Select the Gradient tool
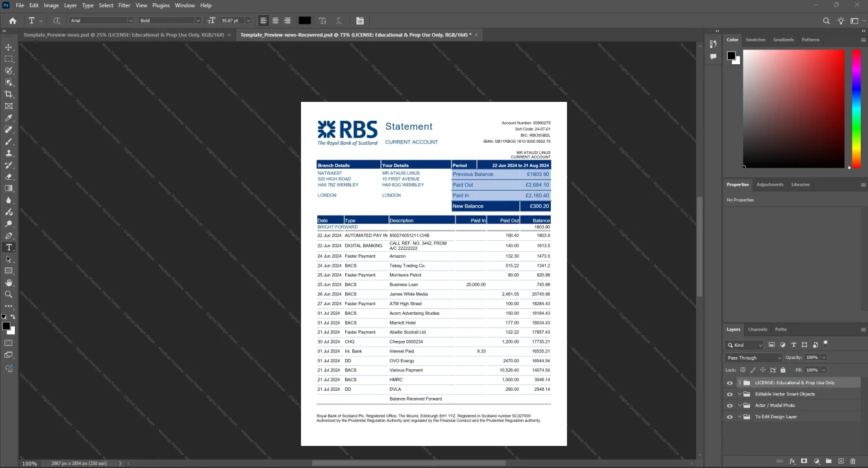Screen dimensions: 868x468 (8, 188)
